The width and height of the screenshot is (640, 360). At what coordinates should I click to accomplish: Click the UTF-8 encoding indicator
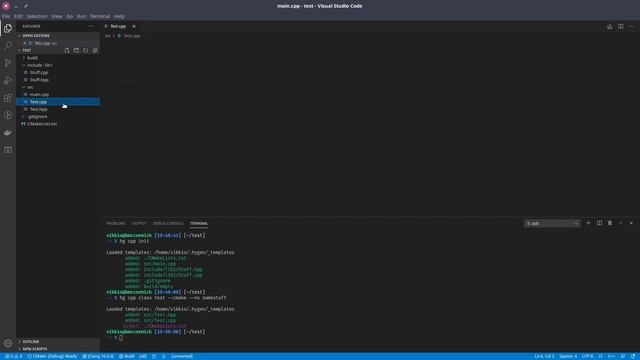pyautogui.click(x=587, y=356)
